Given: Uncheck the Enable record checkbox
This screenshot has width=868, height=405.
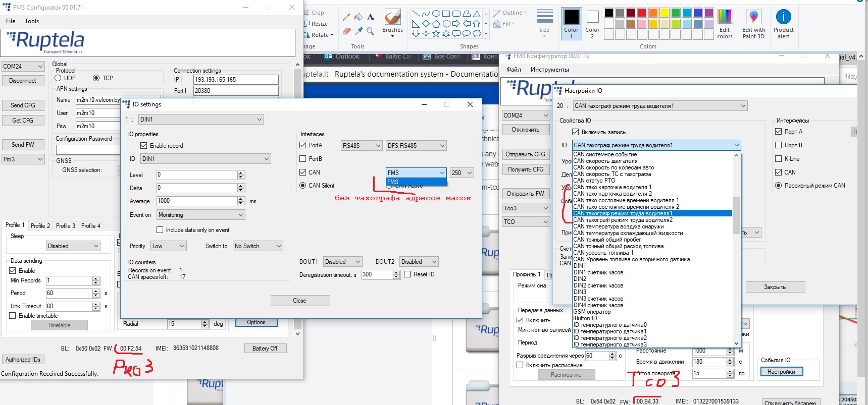Looking at the screenshot, I should [144, 146].
